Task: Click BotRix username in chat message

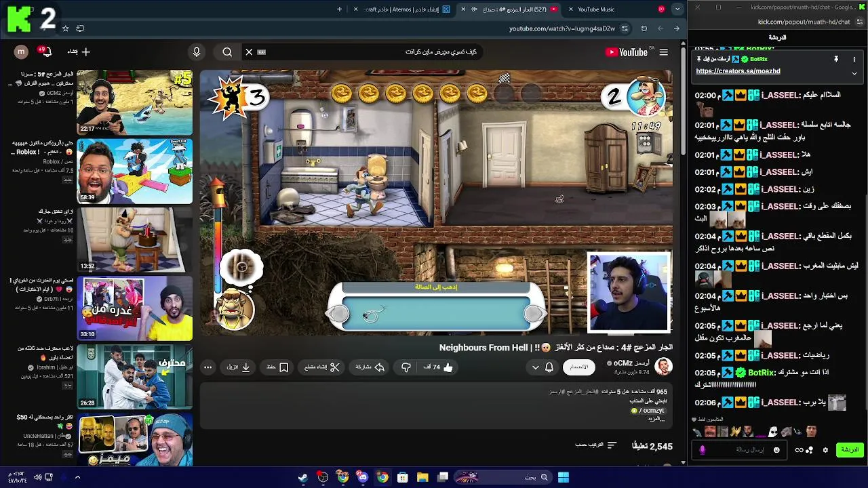Action: click(x=761, y=373)
